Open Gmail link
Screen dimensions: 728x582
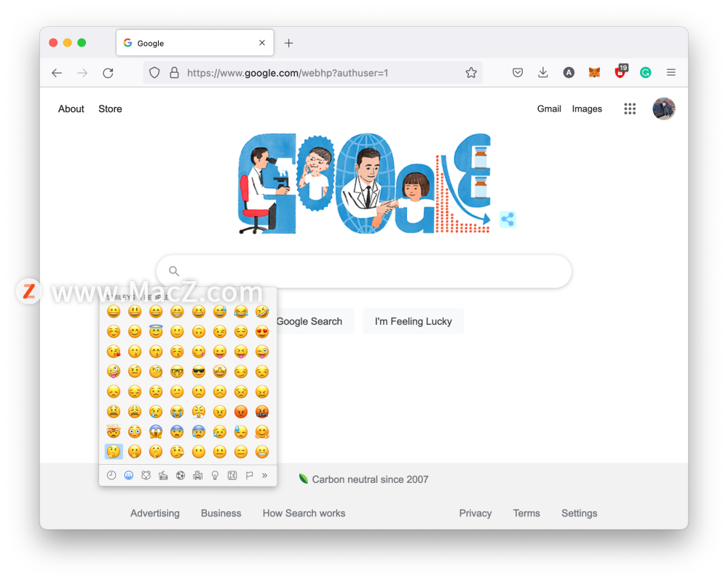point(549,109)
